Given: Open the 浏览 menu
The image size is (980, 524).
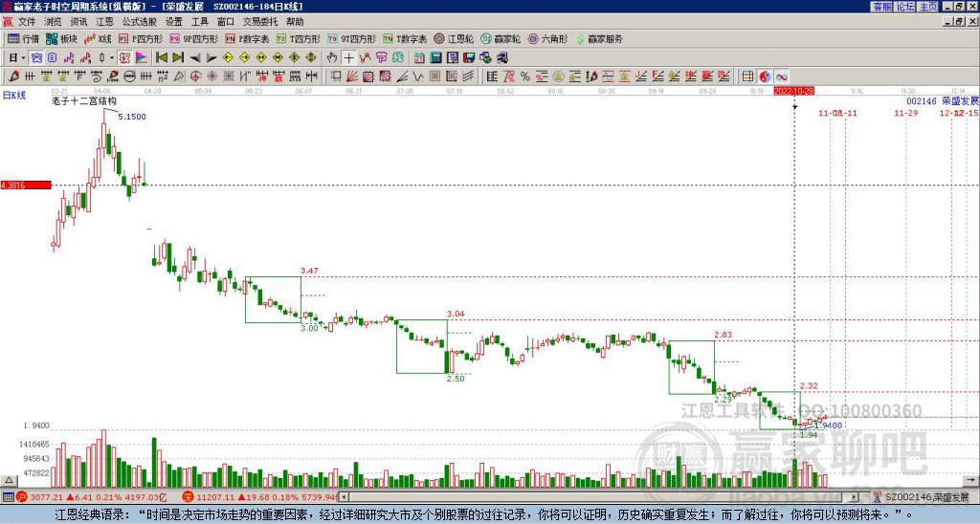Looking at the screenshot, I should [x=53, y=21].
